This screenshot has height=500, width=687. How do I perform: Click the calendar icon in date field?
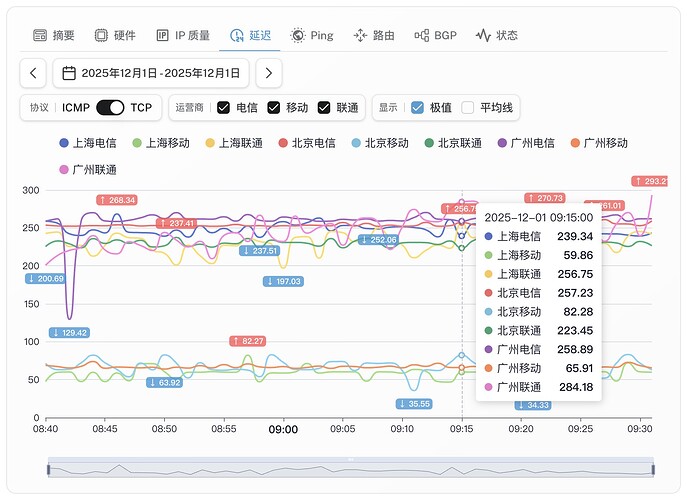tap(69, 73)
